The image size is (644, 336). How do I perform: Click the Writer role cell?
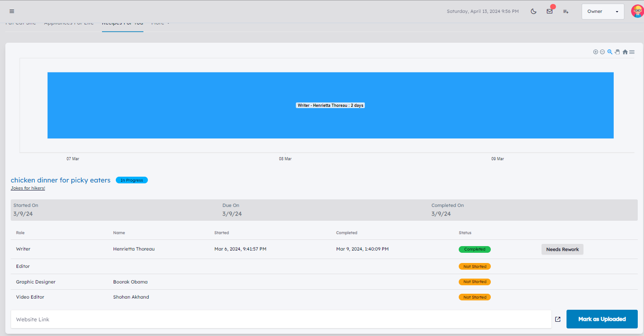pos(23,249)
